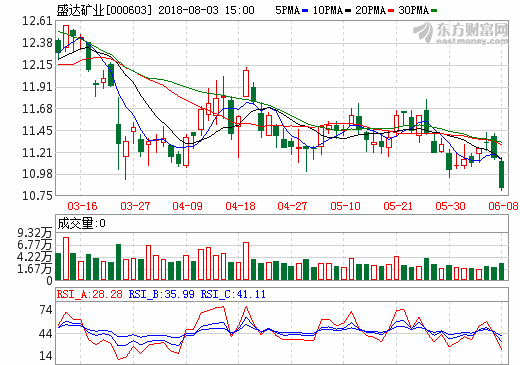Click the price axis label 11.21
The height and width of the screenshot is (365, 520).
37,153
